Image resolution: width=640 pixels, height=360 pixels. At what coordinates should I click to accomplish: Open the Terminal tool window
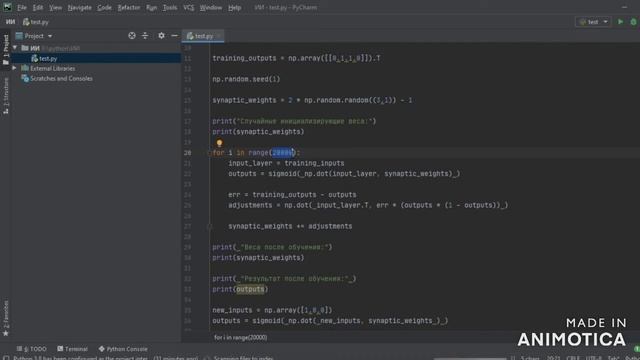[72, 349]
